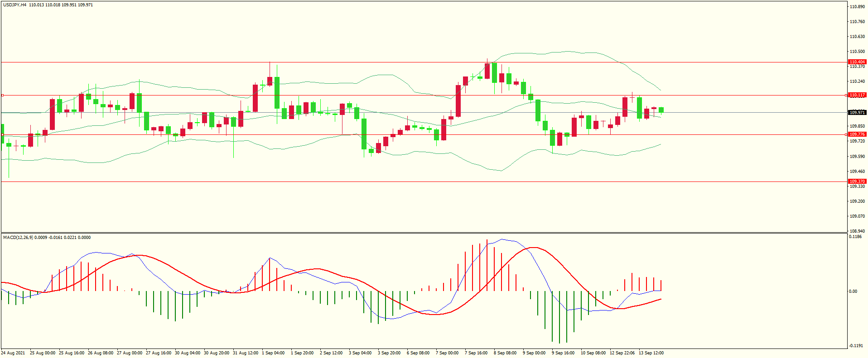Click the 110.890 price axis value
868x358 pixels.
(857, 7)
